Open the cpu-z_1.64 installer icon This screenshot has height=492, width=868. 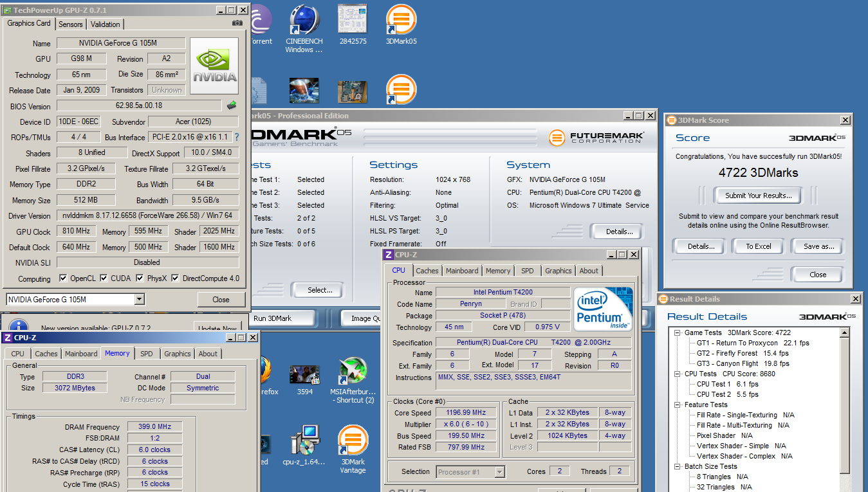pos(304,445)
